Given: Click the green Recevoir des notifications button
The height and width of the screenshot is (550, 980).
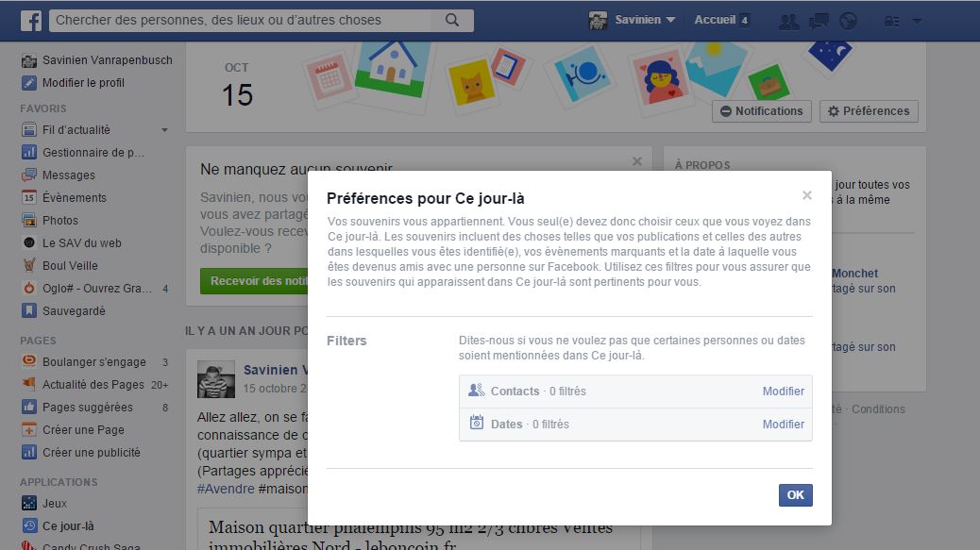Looking at the screenshot, I should (254, 281).
